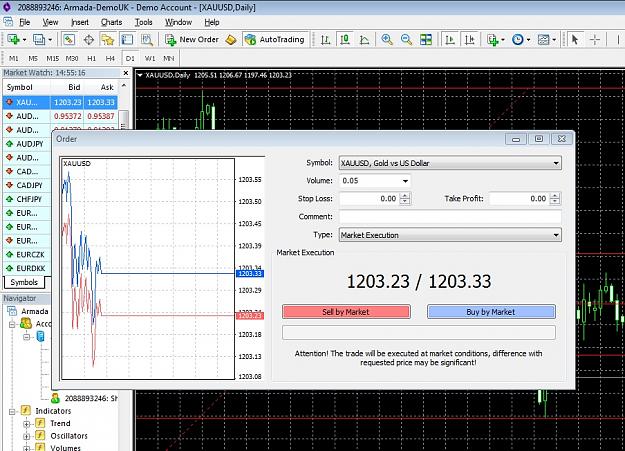Expand the Oscillators folder
The image size is (625, 451).
(x=27, y=436)
